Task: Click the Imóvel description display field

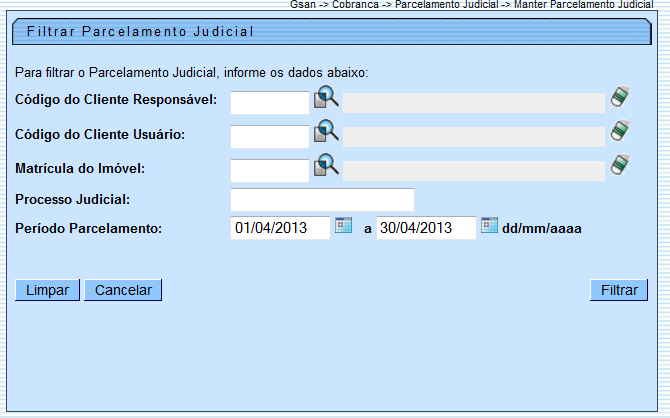Action: 474,171
